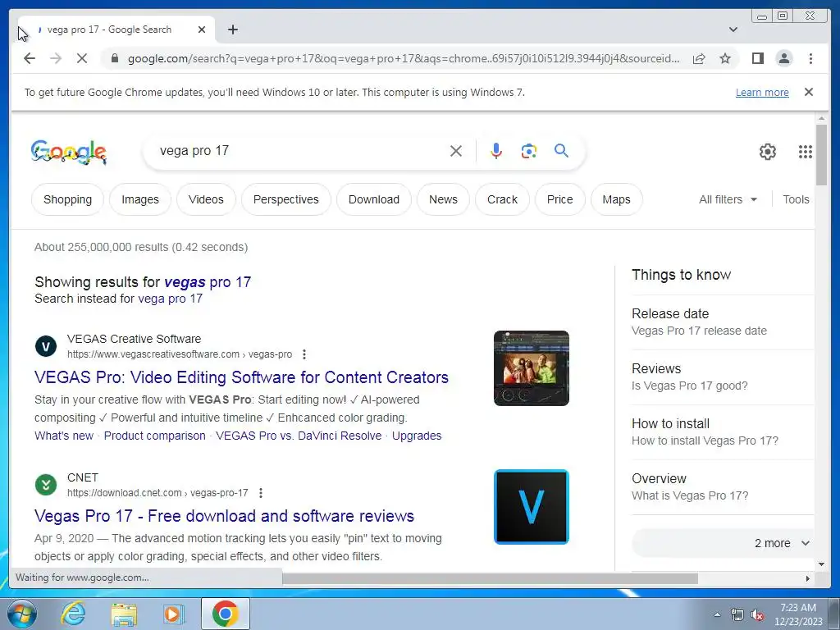The image size is (840, 630).
Task: Click the forward navigation arrow
Action: (56, 58)
